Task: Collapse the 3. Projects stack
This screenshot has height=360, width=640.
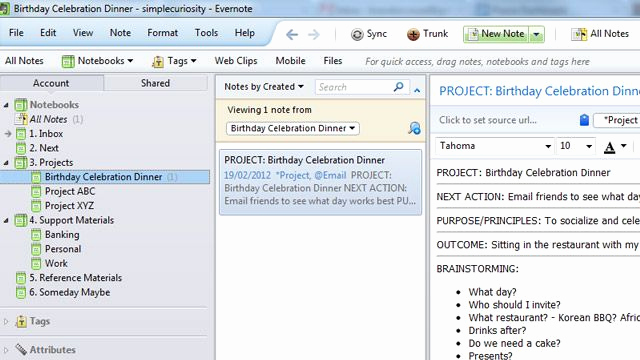Action: 6,163
